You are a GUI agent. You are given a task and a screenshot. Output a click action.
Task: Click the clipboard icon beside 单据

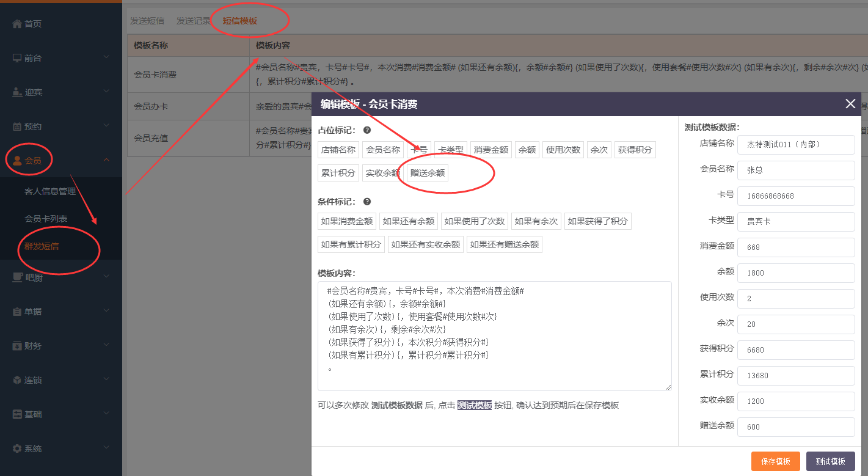click(x=17, y=312)
